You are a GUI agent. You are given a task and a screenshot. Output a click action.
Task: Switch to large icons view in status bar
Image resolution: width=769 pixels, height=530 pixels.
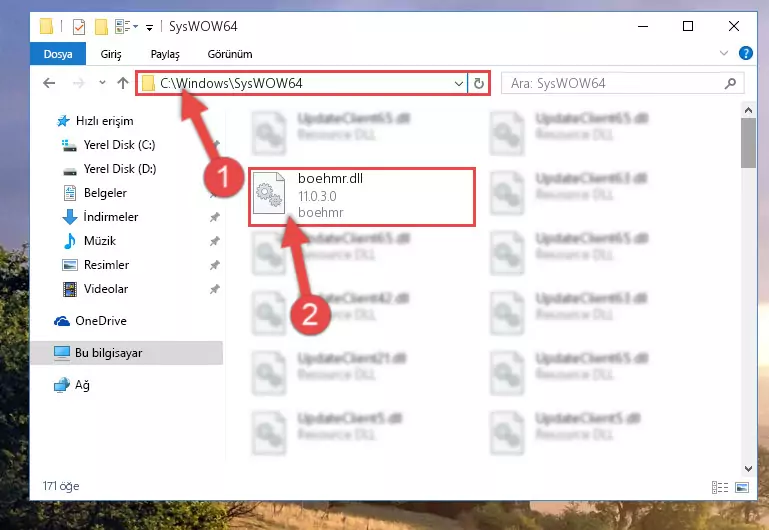742,487
